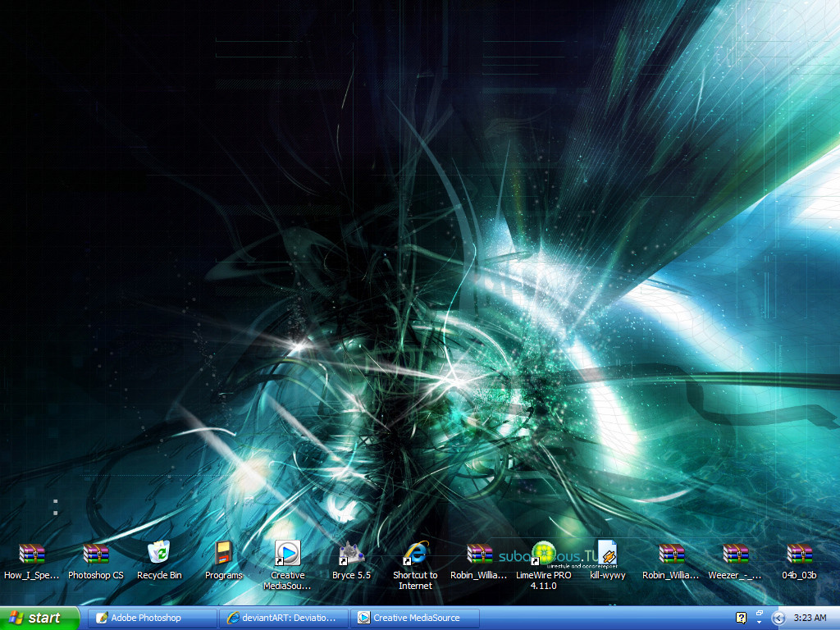
Task: Select Robin_Willia... archive next to Weezer archive
Action: click(671, 554)
